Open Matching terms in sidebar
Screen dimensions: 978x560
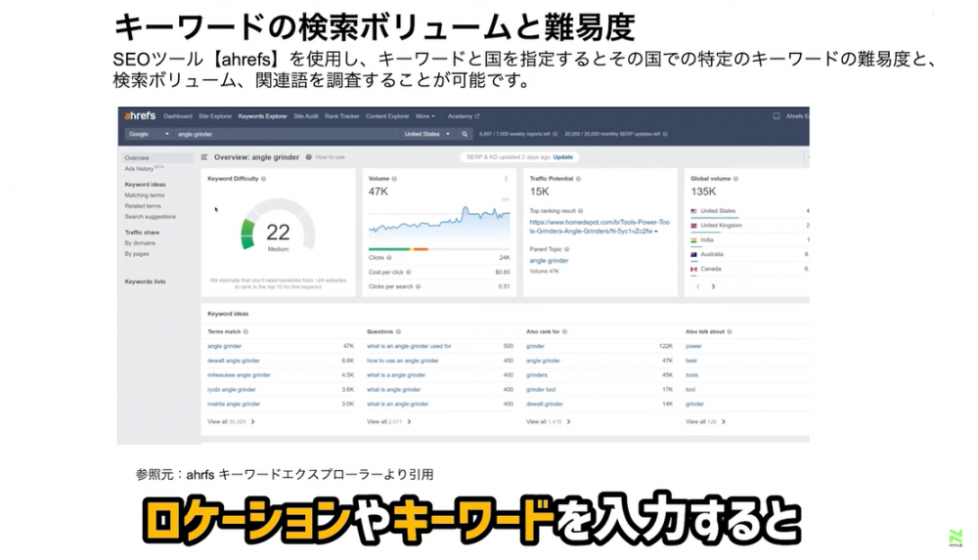pos(145,195)
